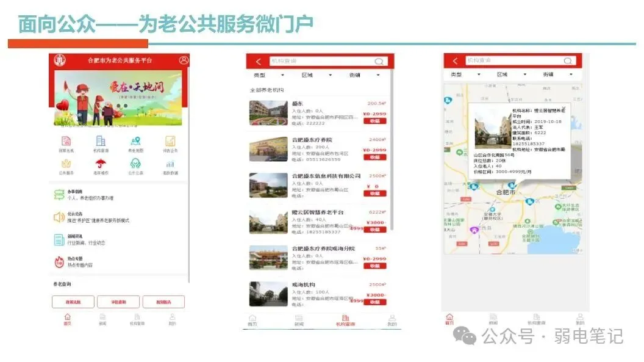The width and height of the screenshot is (644, 362).
Task: Click 政策法规 button under 养老查询
Action: (73, 302)
